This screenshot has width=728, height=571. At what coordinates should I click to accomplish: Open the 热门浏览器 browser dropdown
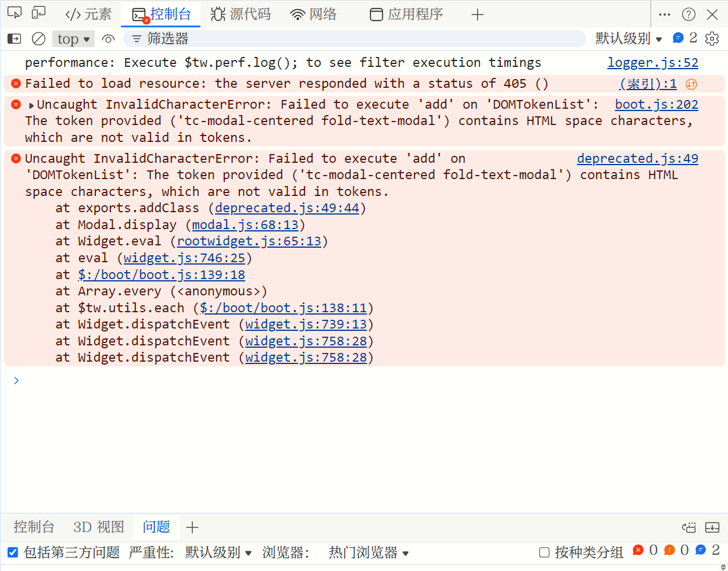[369, 552]
